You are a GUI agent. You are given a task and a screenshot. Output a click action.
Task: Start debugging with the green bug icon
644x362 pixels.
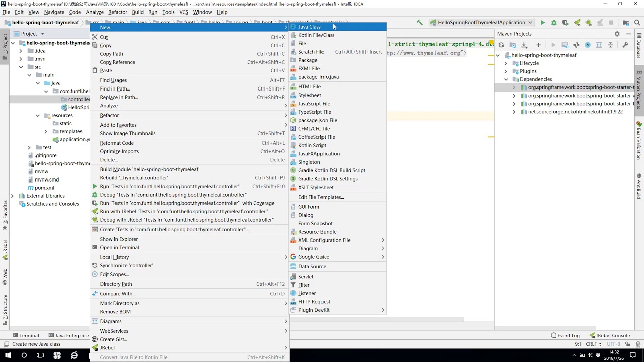554,22
